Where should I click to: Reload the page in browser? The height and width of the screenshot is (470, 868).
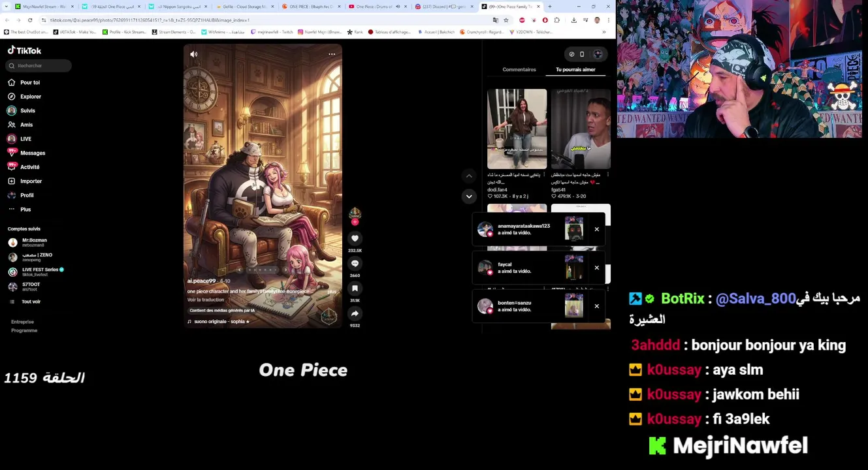point(30,20)
